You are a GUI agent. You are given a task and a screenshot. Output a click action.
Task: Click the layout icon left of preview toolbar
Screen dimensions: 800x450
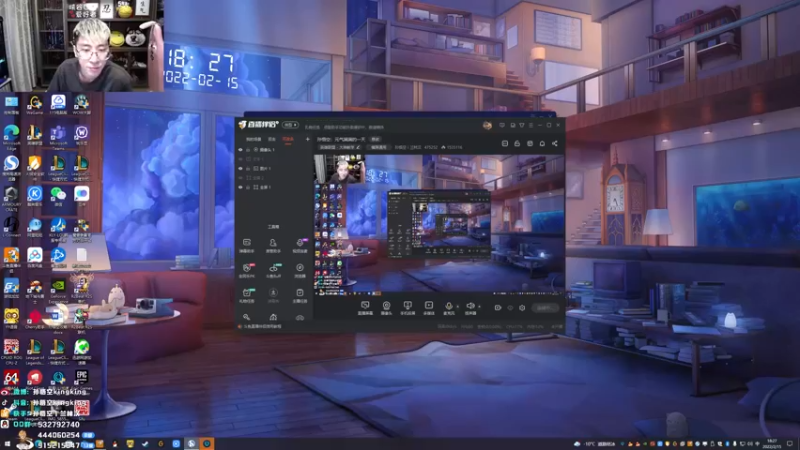coord(505,143)
